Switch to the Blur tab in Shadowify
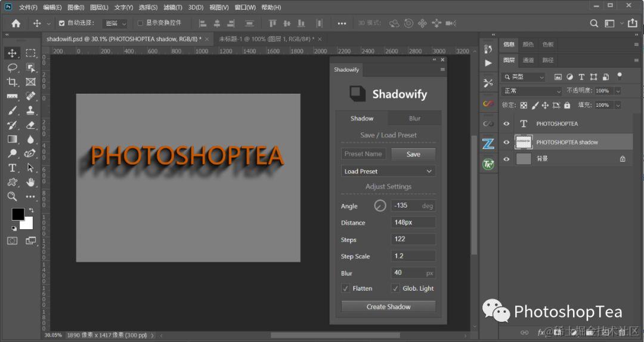This screenshot has height=342, width=644. 414,118
